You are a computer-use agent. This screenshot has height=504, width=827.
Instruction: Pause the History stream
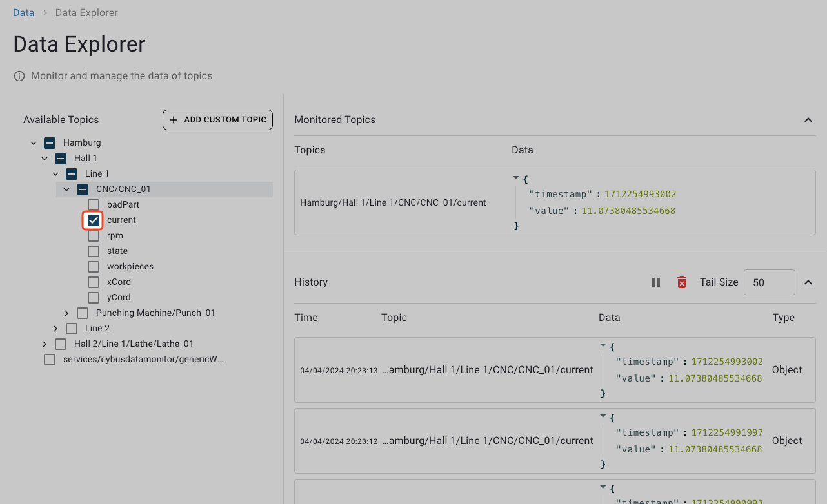coord(656,282)
